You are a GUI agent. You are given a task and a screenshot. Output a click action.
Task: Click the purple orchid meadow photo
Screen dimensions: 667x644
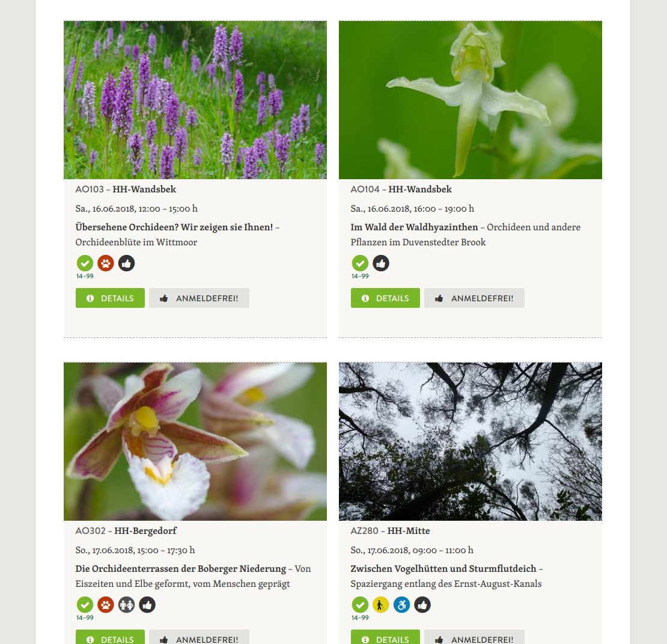(195, 100)
